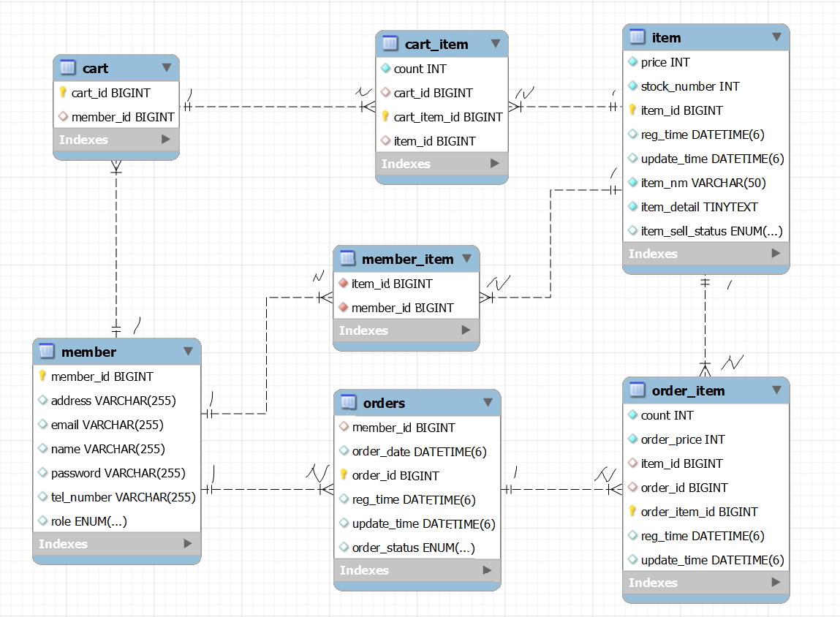Click the cart_item_id primary key icon

(385, 116)
